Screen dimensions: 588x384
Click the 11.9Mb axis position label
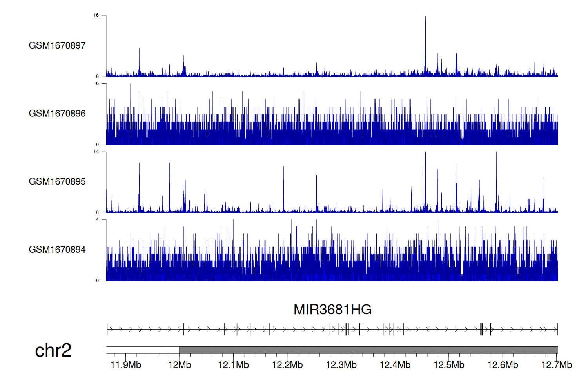pos(126,365)
